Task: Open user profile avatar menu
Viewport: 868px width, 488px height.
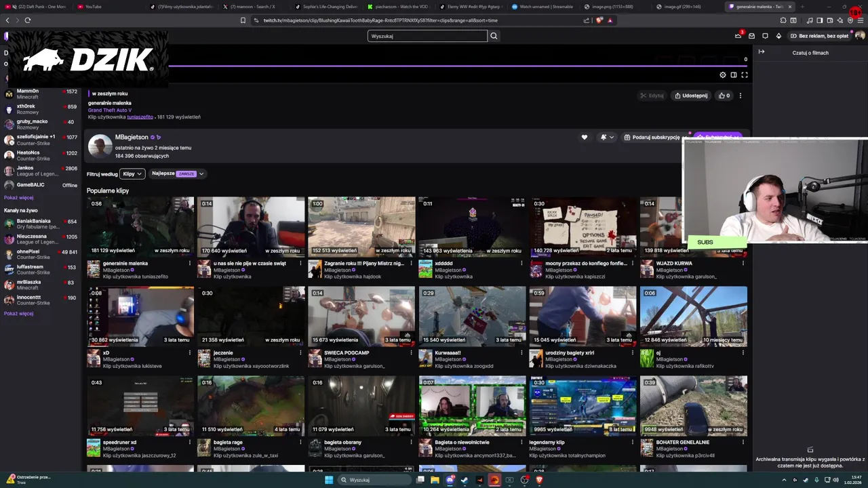Action: tap(860, 36)
